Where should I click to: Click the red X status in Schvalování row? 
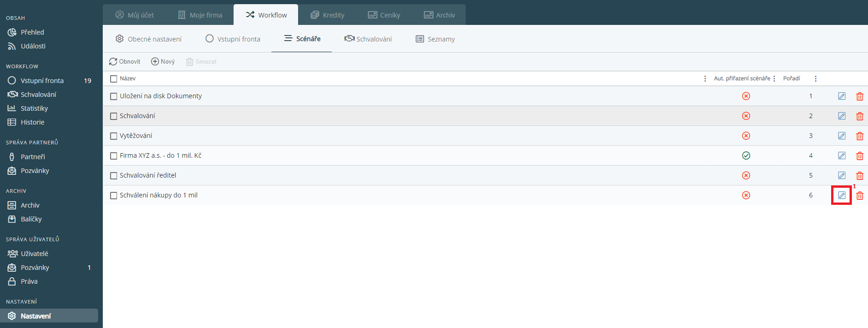746,116
